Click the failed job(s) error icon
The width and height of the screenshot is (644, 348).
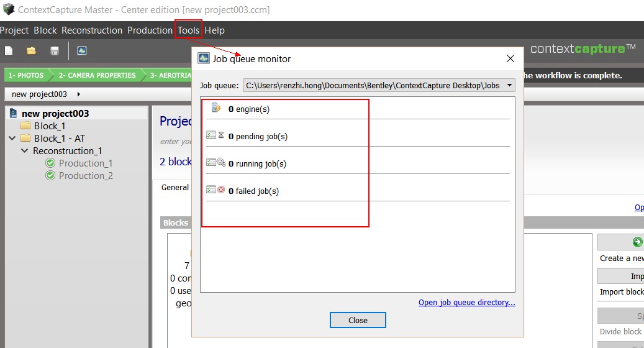coord(221,190)
